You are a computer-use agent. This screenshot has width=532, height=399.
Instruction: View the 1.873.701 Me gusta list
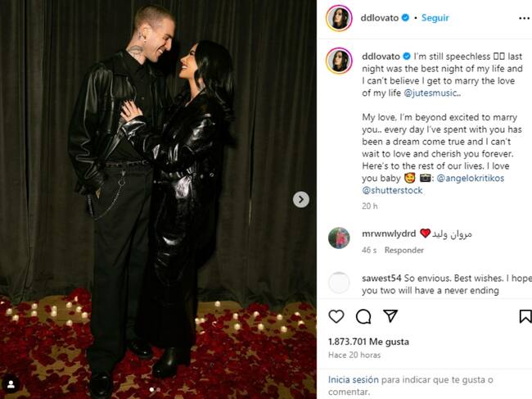(x=368, y=342)
